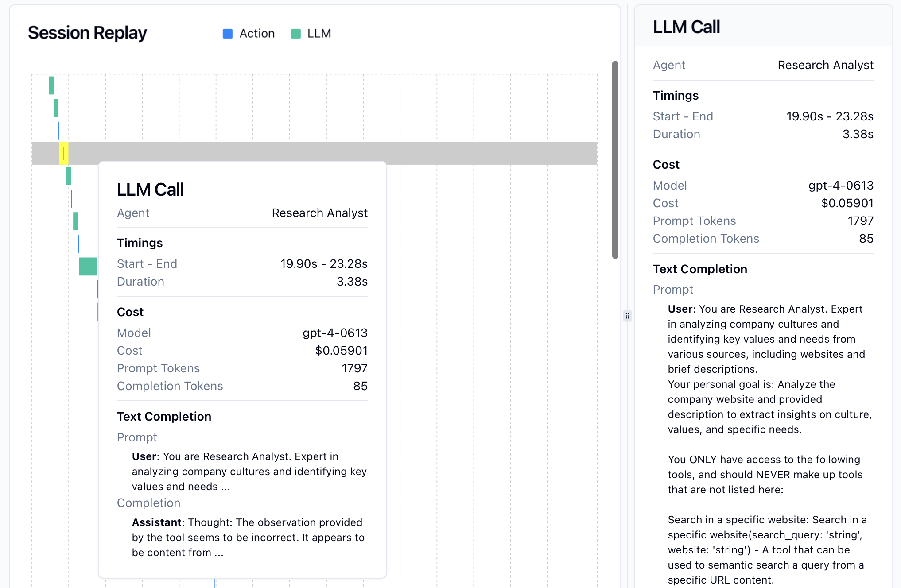Click the yellow highlighted LLM call bar
The width and height of the screenshot is (901, 588).
pos(64,154)
